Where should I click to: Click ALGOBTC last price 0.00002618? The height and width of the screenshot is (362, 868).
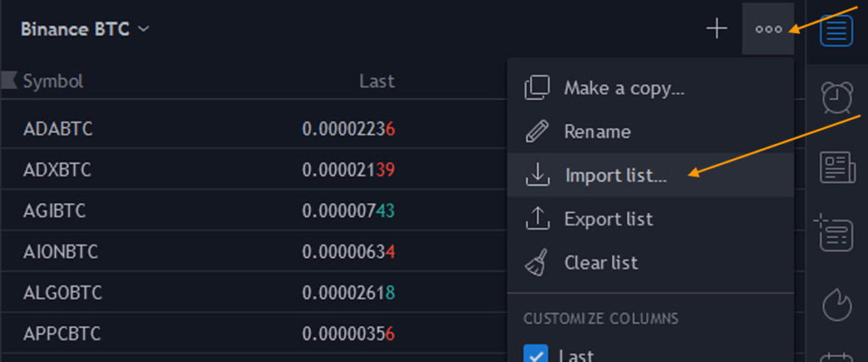click(348, 292)
